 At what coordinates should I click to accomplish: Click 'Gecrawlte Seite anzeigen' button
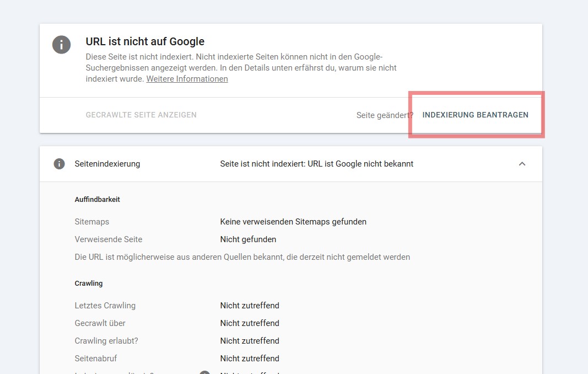point(141,115)
